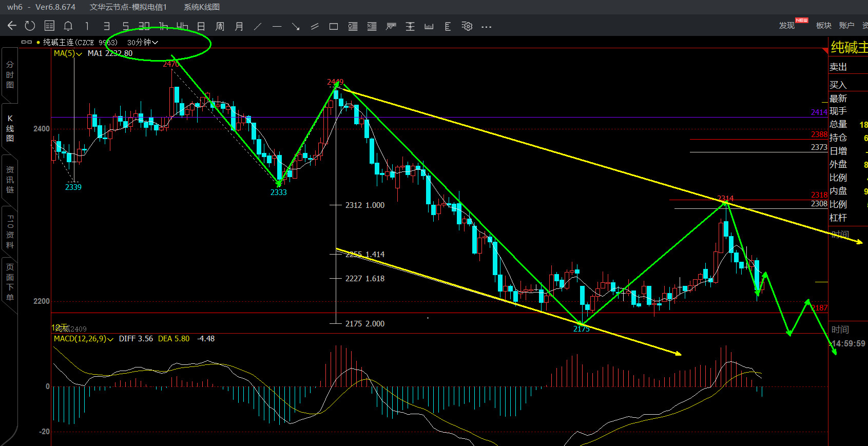
Task: Open the alert bell icon
Action: [x=68, y=26]
